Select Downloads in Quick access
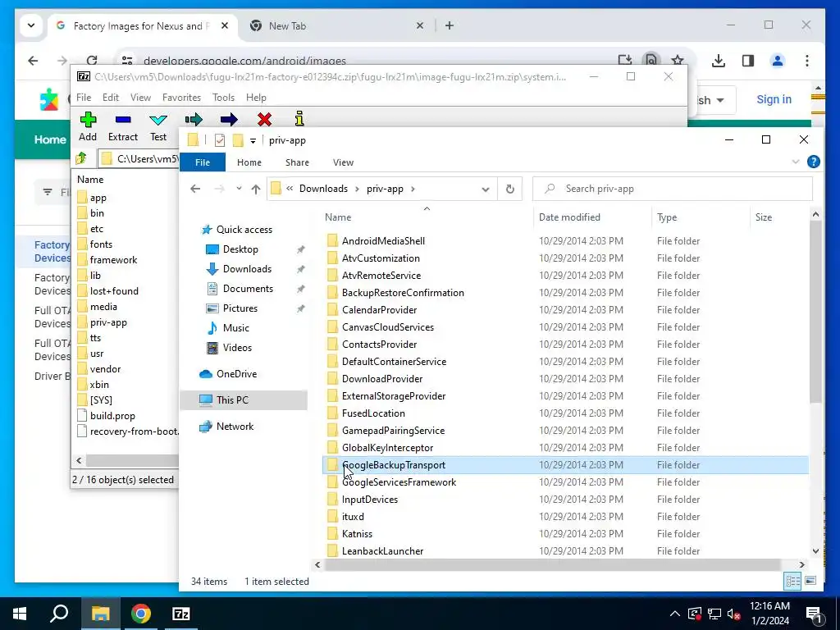Image resolution: width=840 pixels, height=630 pixels. pos(247,269)
